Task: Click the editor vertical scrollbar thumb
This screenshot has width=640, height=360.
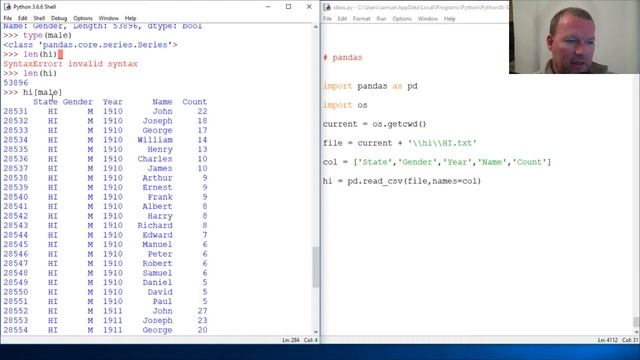Action: click(x=636, y=322)
